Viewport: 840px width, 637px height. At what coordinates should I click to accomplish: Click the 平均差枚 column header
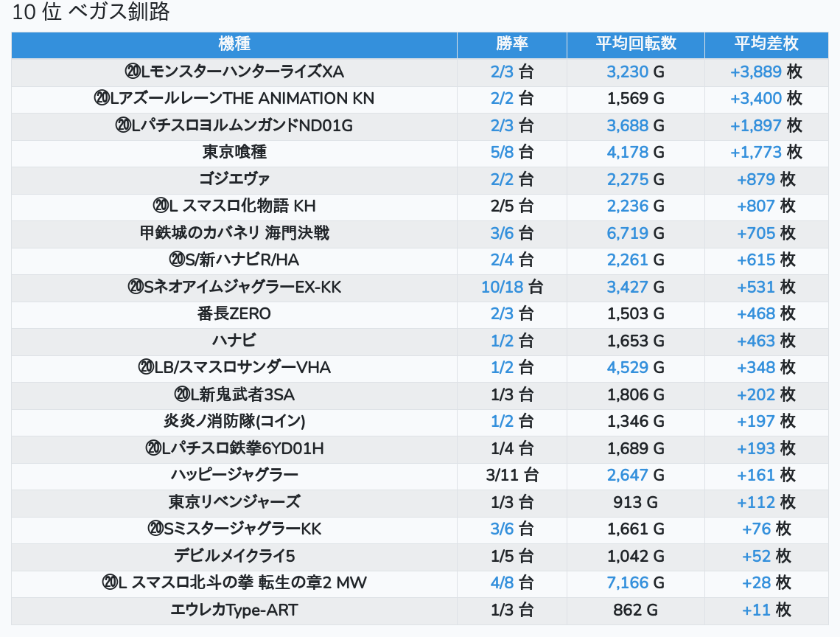coord(766,44)
